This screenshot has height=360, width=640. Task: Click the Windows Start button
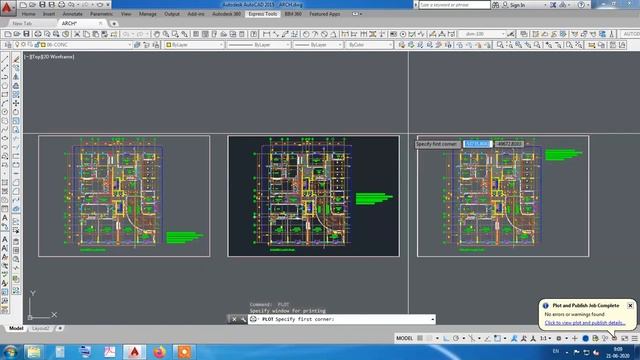pos(10,351)
